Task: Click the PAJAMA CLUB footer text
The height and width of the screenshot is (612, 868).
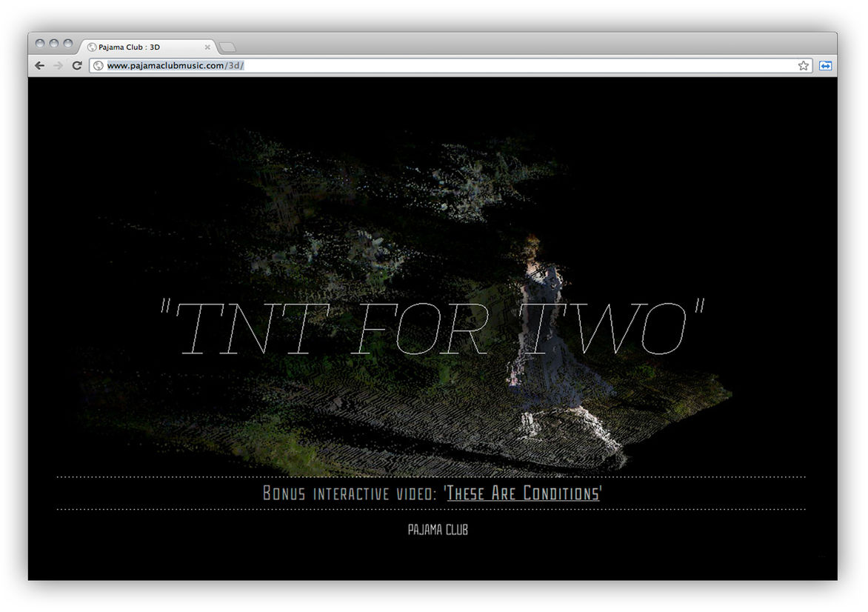Action: click(438, 530)
